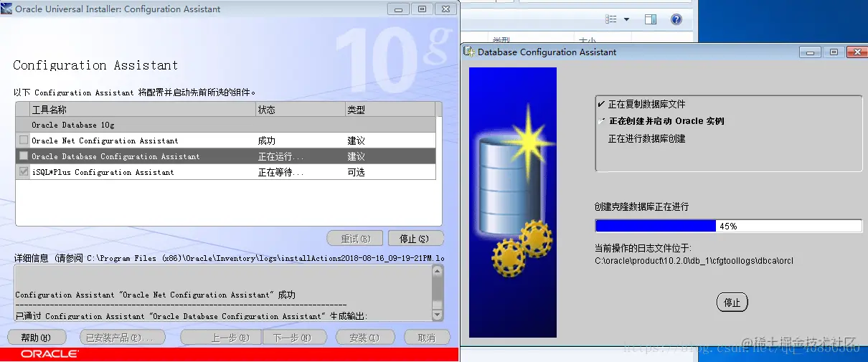Click the 45% progress bar in DBCA
This screenshot has width=868, height=362.
[728, 226]
